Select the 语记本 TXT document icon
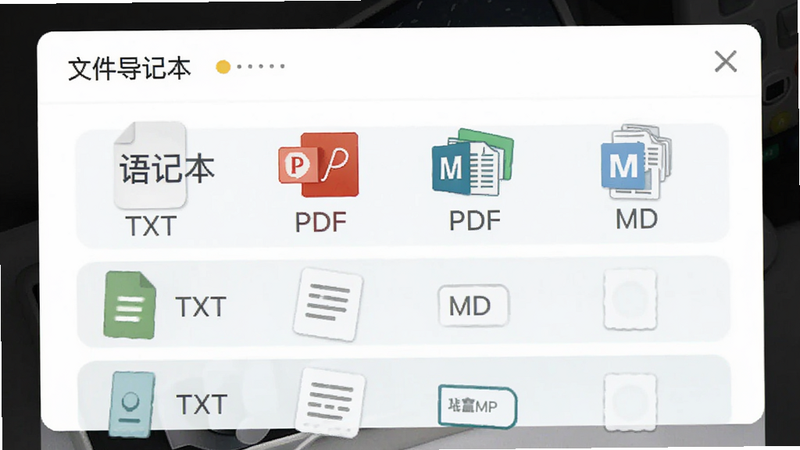Image resolution: width=800 pixels, height=450 pixels. point(152,165)
